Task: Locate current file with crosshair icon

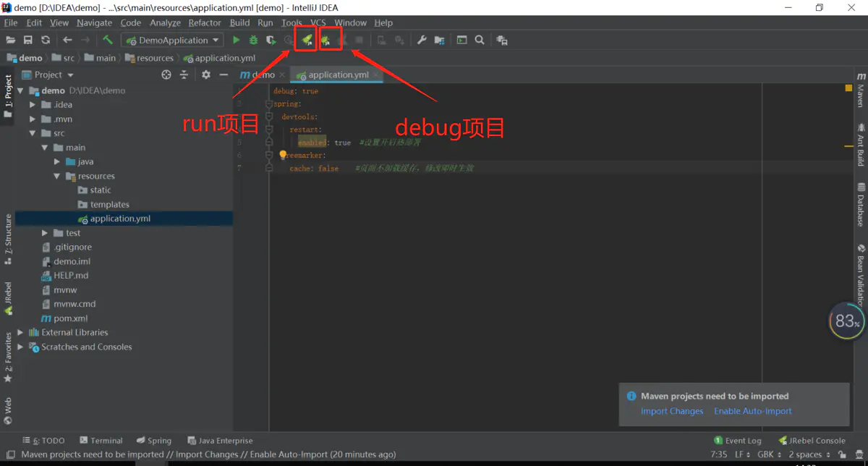Action: click(x=166, y=75)
